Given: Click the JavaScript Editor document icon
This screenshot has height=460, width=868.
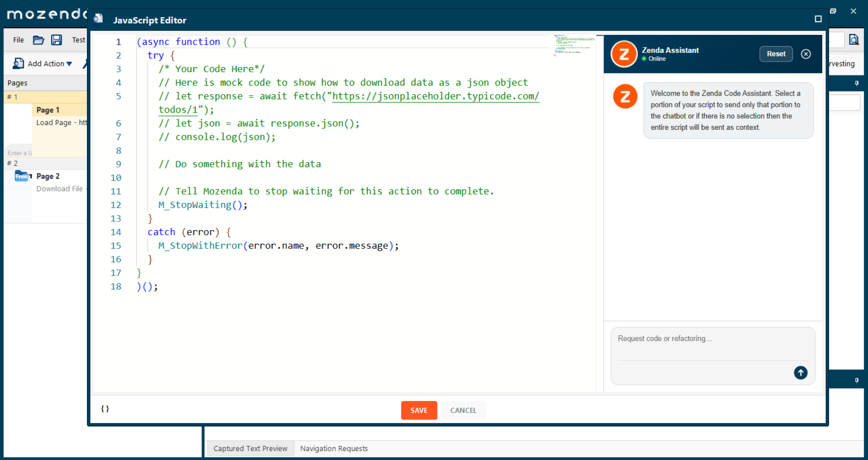Looking at the screenshot, I should pos(98,19).
